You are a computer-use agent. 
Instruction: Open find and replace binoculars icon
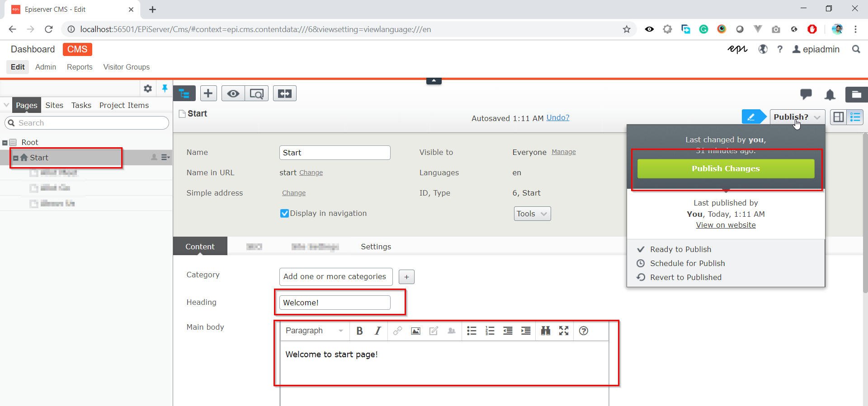tap(546, 331)
